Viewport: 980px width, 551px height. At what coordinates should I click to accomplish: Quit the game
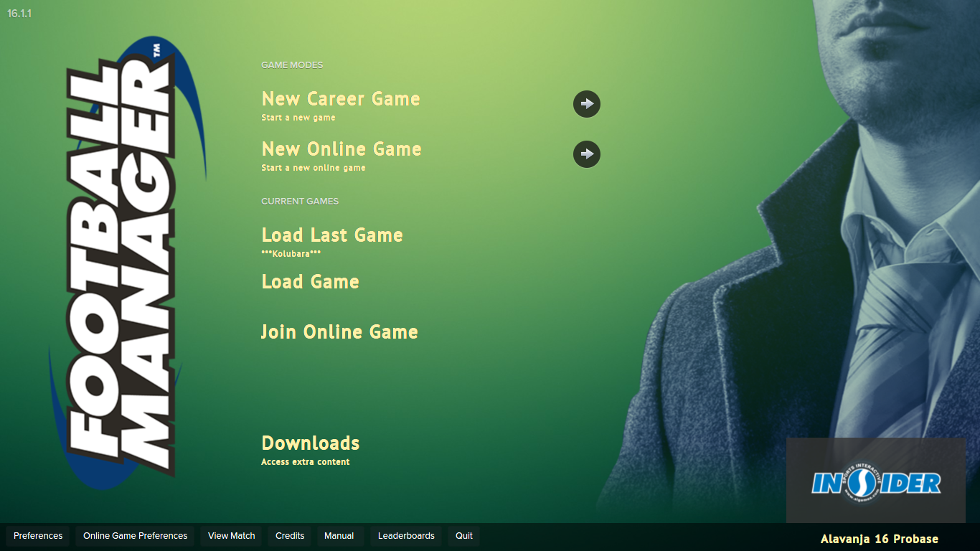pyautogui.click(x=464, y=536)
